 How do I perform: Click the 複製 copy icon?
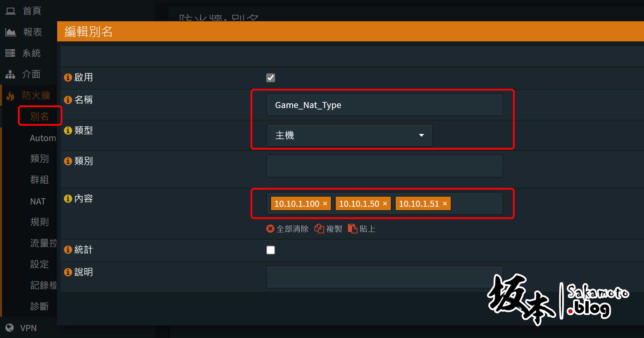click(x=319, y=229)
